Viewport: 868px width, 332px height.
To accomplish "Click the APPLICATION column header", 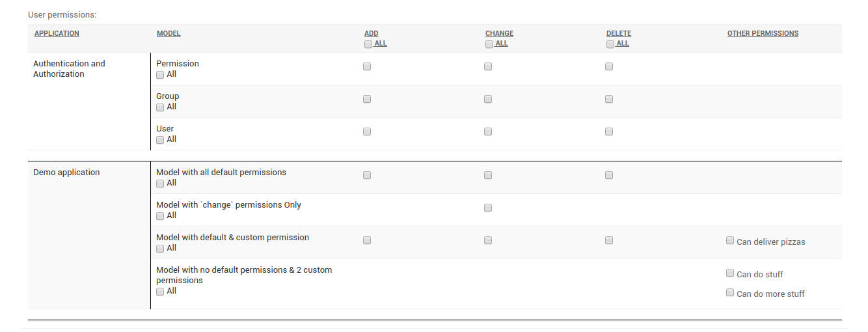I will (57, 33).
